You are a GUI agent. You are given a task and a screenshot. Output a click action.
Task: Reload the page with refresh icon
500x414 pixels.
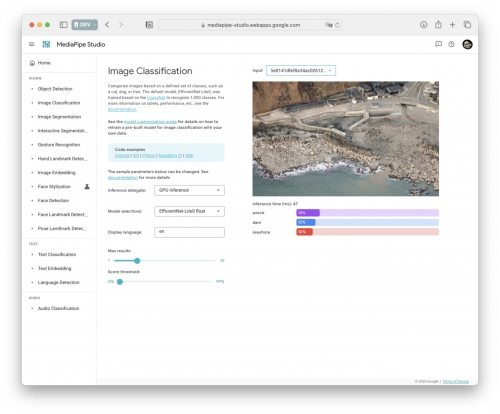pyautogui.click(x=337, y=25)
